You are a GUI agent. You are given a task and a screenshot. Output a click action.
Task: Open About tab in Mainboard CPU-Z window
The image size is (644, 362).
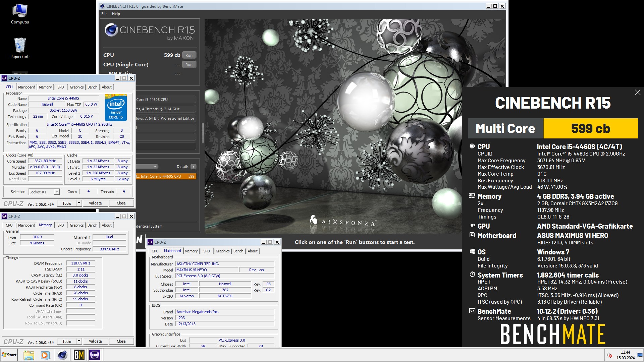(x=253, y=251)
